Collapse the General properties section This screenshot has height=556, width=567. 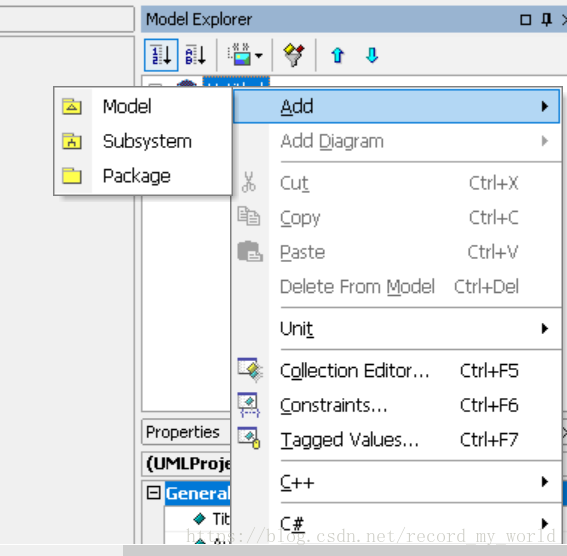154,493
